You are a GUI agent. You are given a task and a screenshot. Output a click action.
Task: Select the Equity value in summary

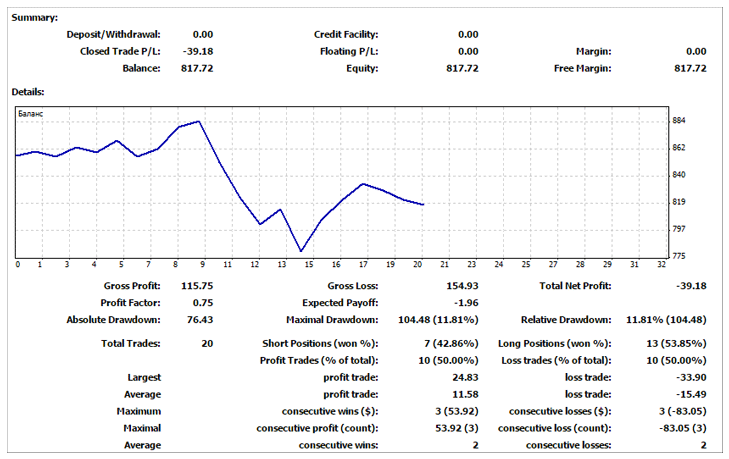461,68
